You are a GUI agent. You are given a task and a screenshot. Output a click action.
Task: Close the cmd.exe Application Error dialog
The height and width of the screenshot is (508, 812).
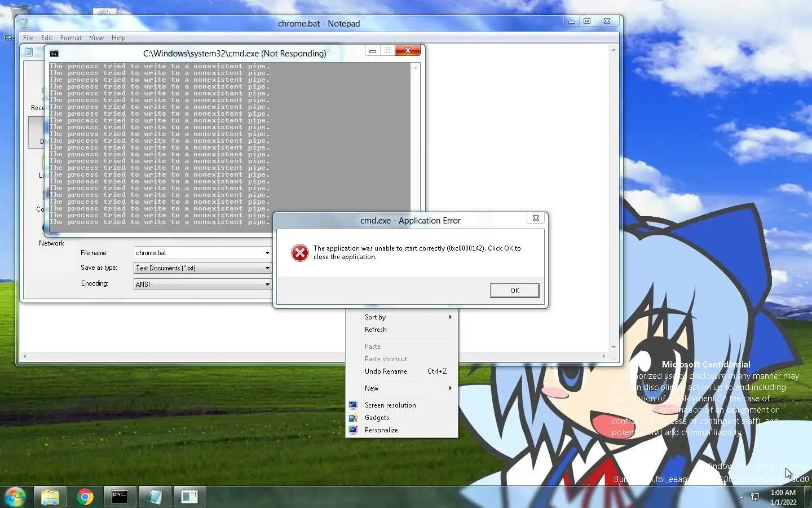(536, 218)
